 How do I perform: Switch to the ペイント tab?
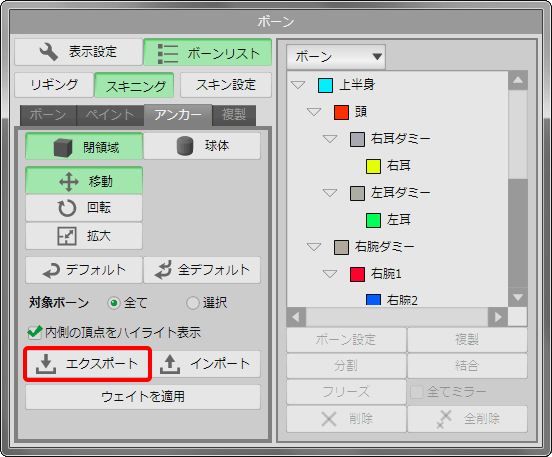110,115
